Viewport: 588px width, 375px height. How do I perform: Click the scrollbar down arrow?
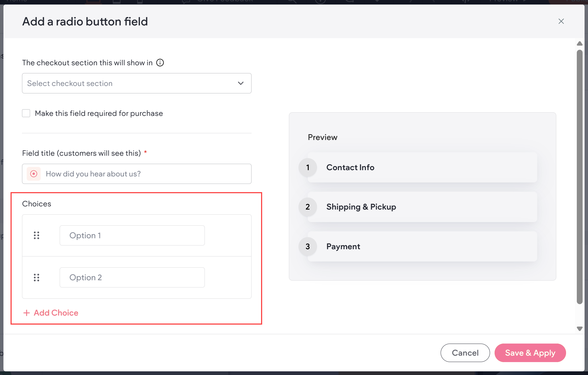tap(579, 329)
